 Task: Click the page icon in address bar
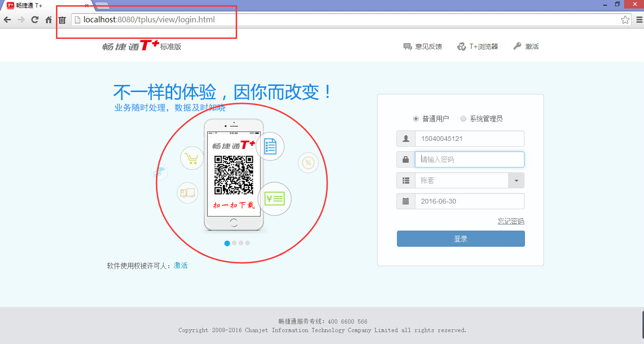tap(77, 20)
